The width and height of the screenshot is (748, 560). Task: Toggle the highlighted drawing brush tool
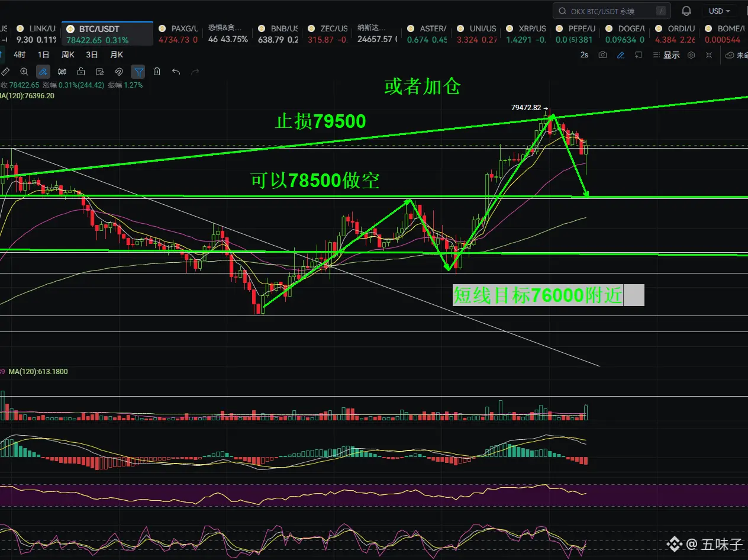tap(43, 72)
